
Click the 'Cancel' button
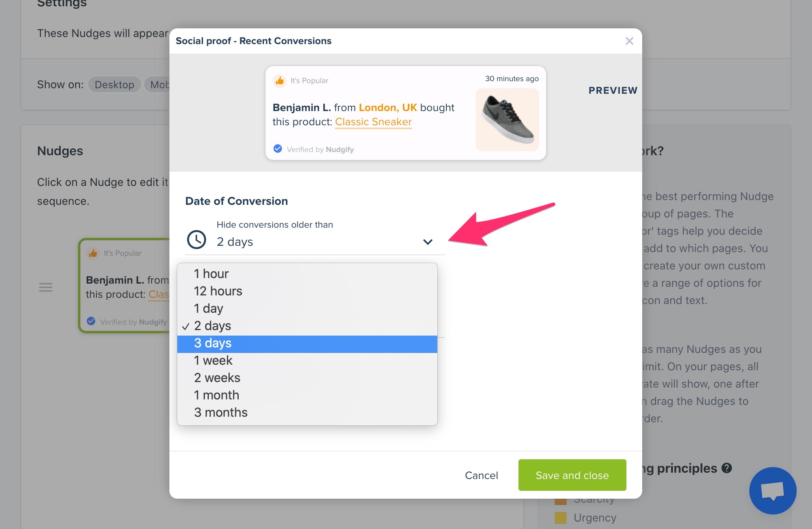coord(481,475)
